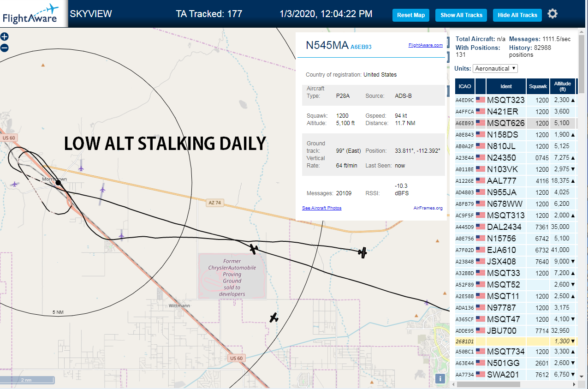The height and width of the screenshot is (389, 588).
Task: Sort the table by Altitude (ft) header
Action: (x=563, y=86)
